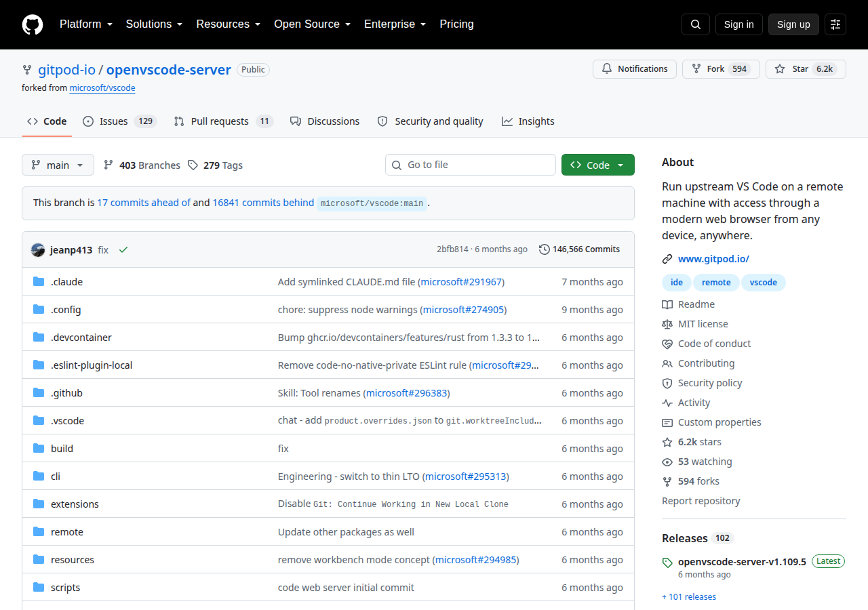Open the gitpod-io owner link
This screenshot has width=868, height=610.
(x=66, y=70)
